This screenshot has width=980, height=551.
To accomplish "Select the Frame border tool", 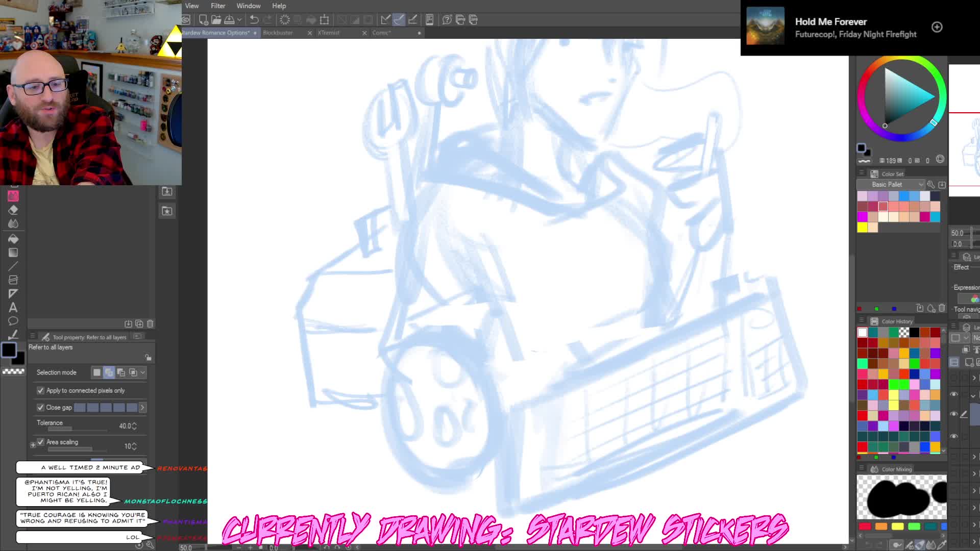I will coord(13,280).
